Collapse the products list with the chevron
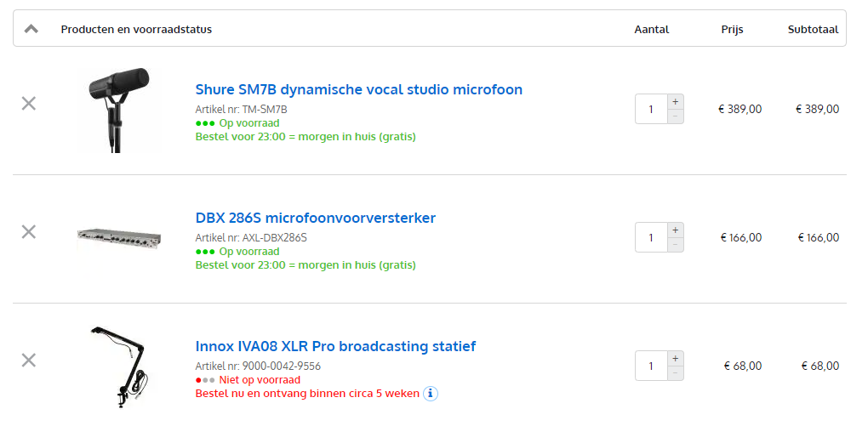 [x=31, y=29]
